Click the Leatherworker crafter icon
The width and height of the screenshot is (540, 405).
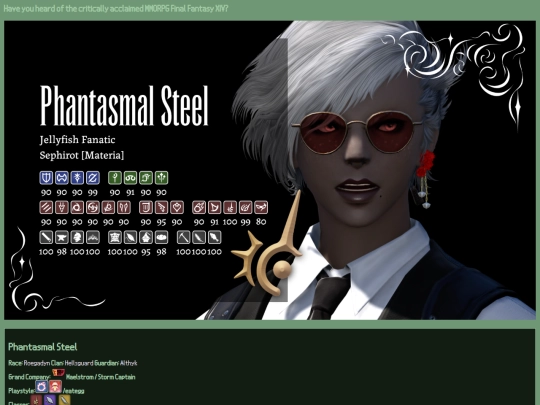point(115,237)
